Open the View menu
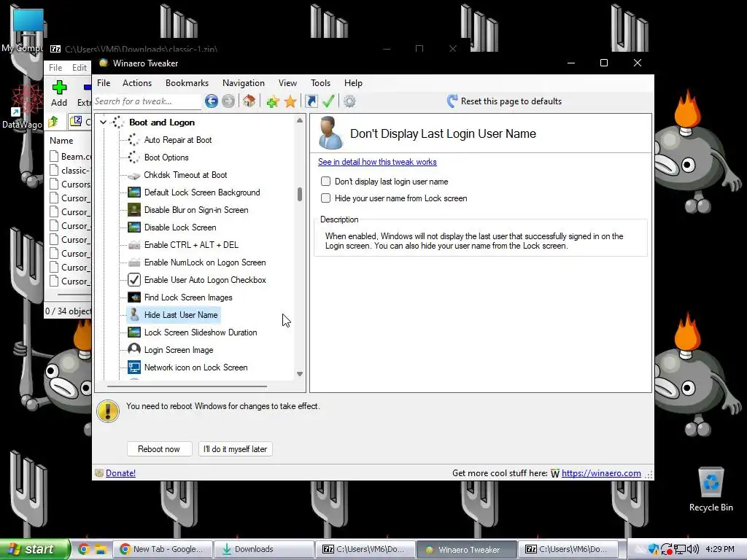This screenshot has width=747, height=560. point(287,83)
